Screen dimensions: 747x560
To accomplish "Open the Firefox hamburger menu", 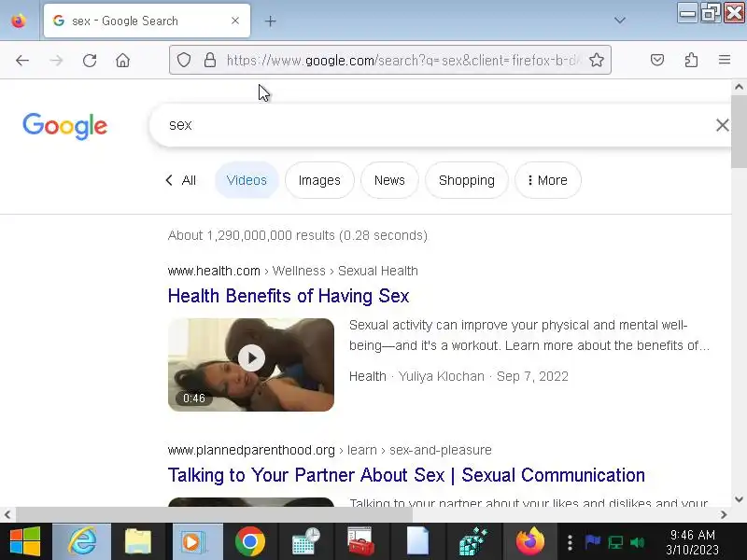I will click(x=725, y=60).
